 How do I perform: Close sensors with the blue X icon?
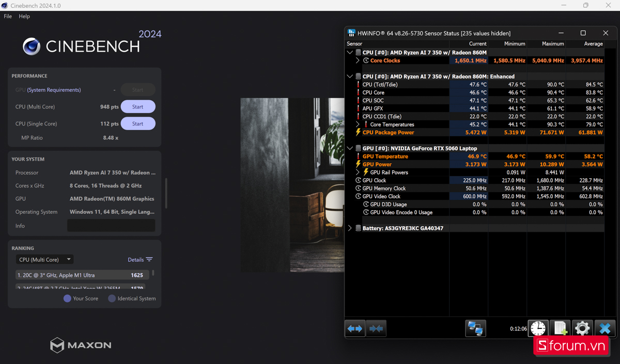(605, 328)
